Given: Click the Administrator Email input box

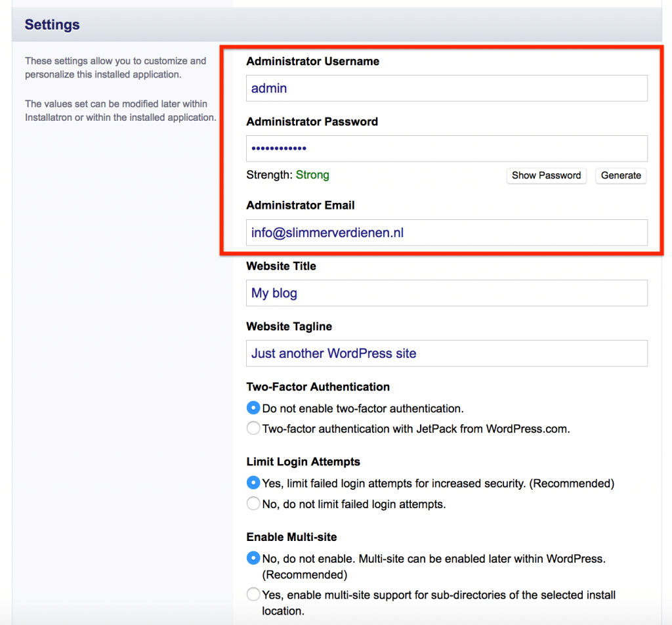Looking at the screenshot, I should click(446, 232).
